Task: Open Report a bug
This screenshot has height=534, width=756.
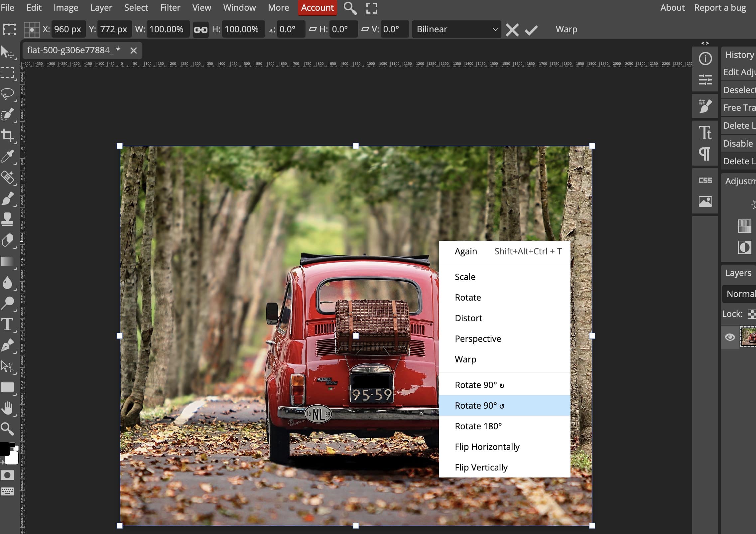Action: click(720, 7)
